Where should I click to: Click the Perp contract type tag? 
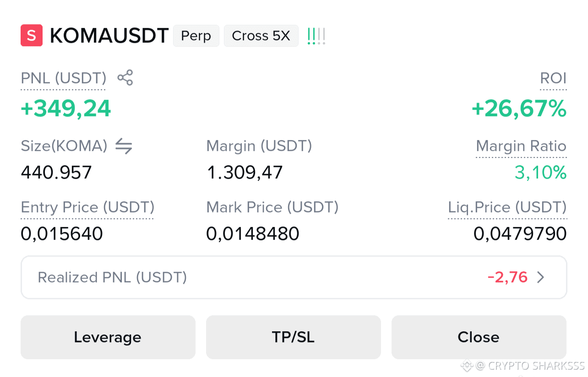pos(196,36)
